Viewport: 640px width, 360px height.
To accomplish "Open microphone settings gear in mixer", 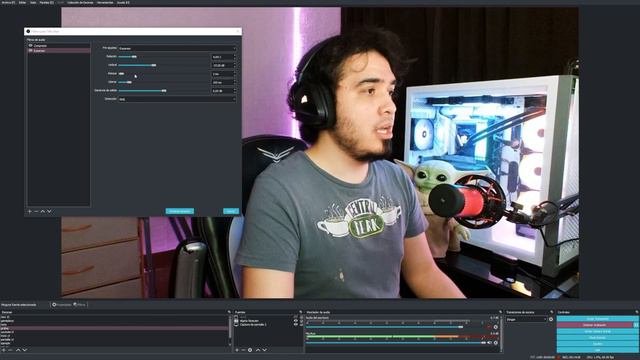I will [x=496, y=342].
